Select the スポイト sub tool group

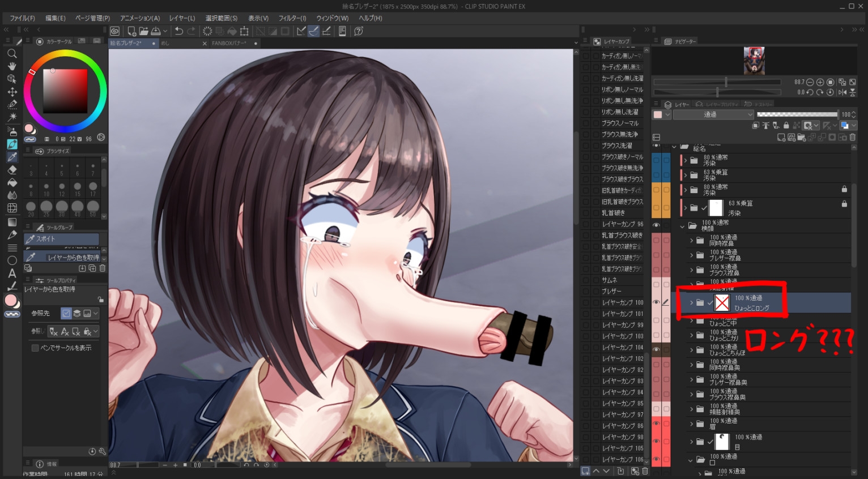(x=62, y=239)
